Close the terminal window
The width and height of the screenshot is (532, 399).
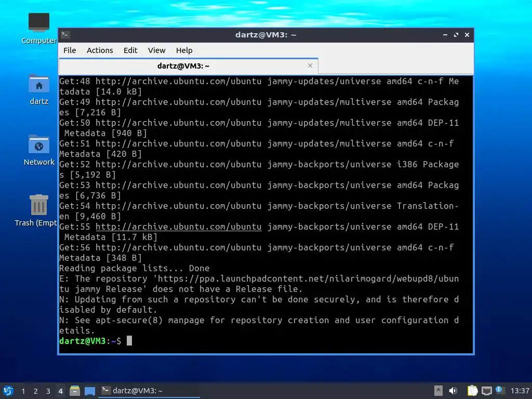467,35
